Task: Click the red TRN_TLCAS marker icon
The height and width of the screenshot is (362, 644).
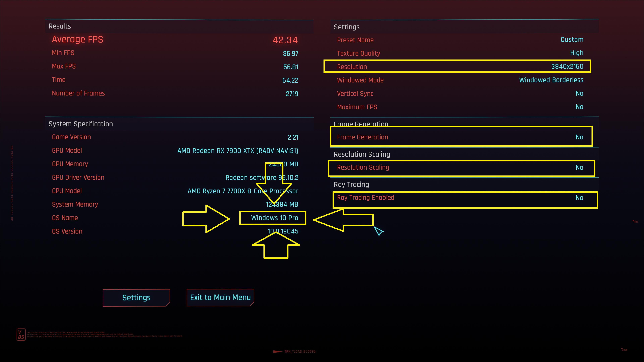Action: pyautogui.click(x=278, y=351)
